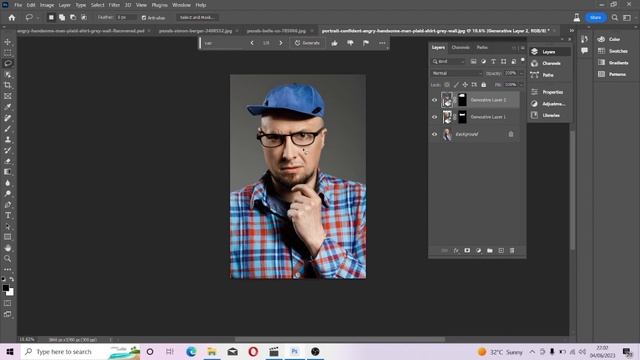Select the Rectangle shape tool
This screenshot has height=360, width=640.
8,237
